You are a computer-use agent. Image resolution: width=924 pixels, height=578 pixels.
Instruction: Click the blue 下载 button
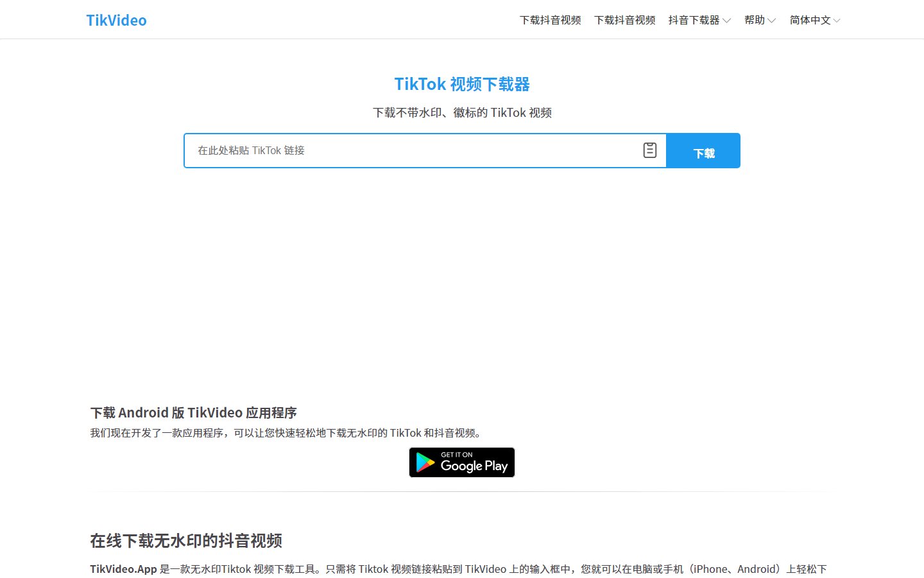(x=703, y=150)
